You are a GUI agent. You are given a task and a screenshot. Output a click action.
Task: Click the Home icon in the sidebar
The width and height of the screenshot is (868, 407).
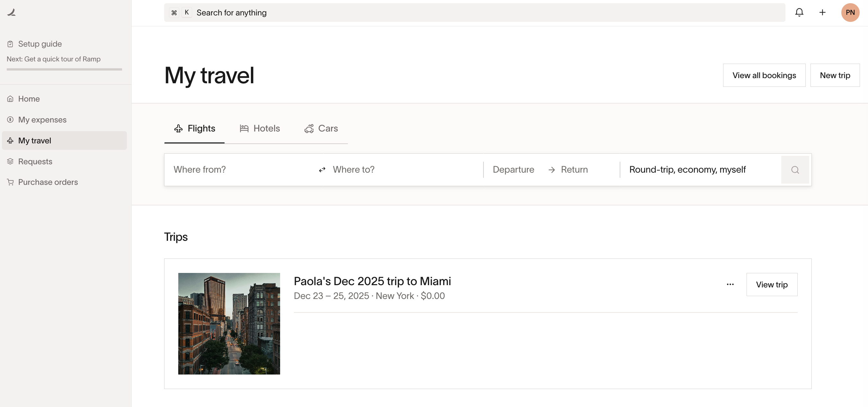click(10, 98)
